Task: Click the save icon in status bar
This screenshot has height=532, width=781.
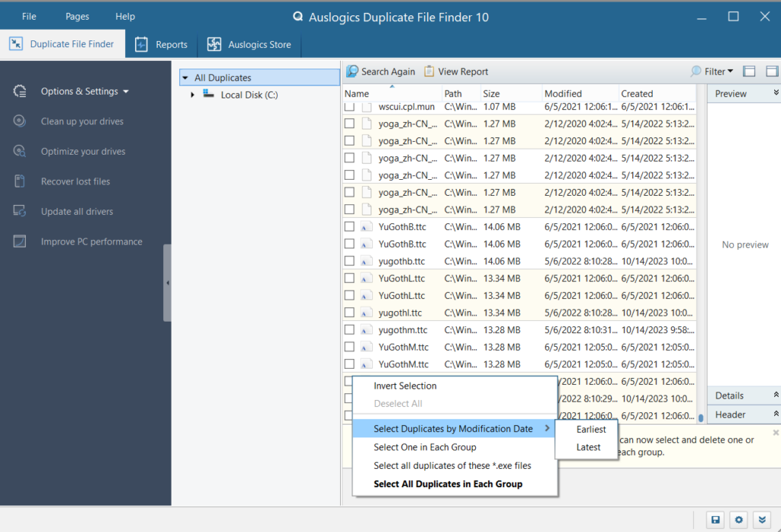Action: [715, 520]
